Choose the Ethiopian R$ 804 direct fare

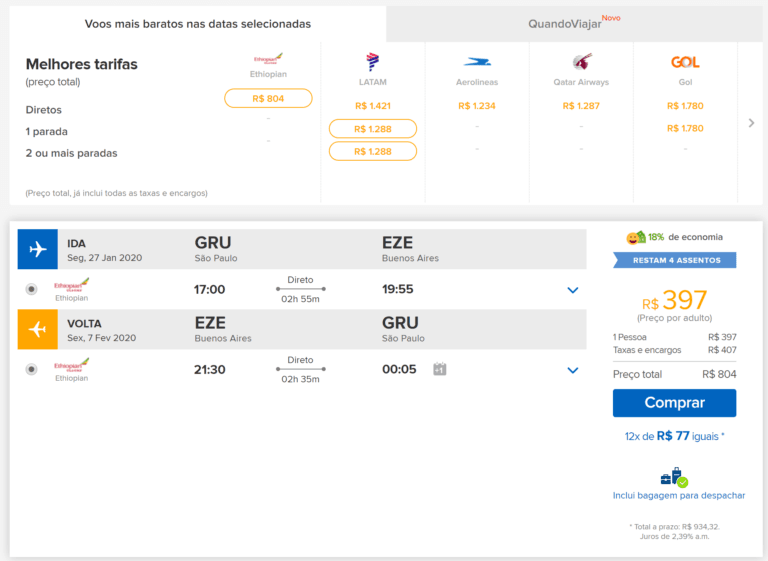point(268,98)
